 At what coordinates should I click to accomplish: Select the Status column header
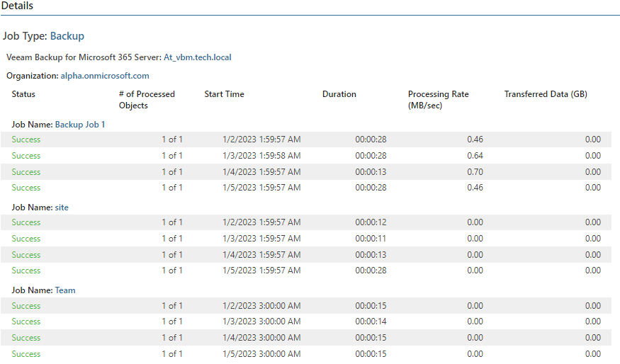(23, 94)
